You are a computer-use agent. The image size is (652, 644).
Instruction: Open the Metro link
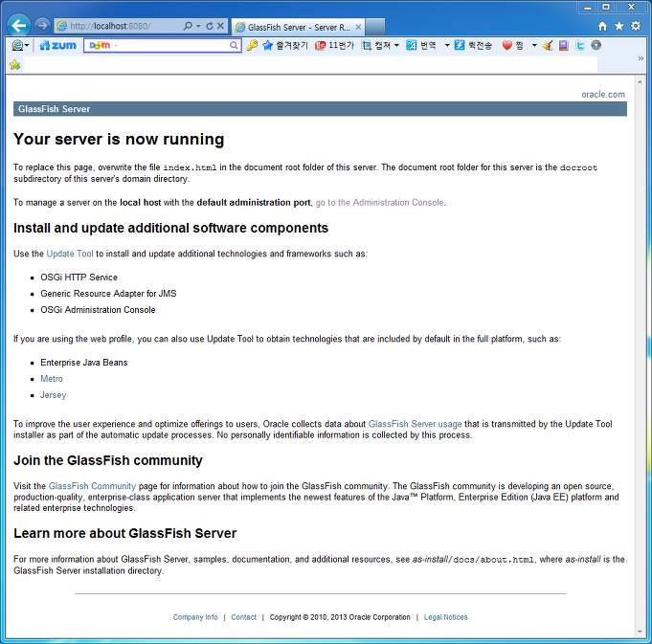pyautogui.click(x=52, y=379)
